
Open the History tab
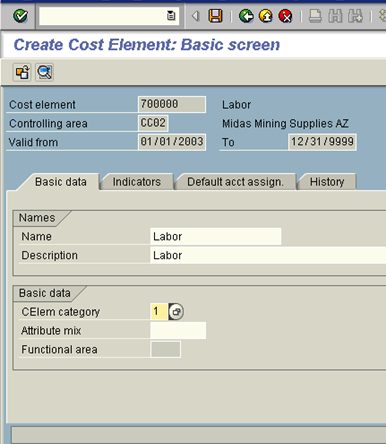pos(327,182)
